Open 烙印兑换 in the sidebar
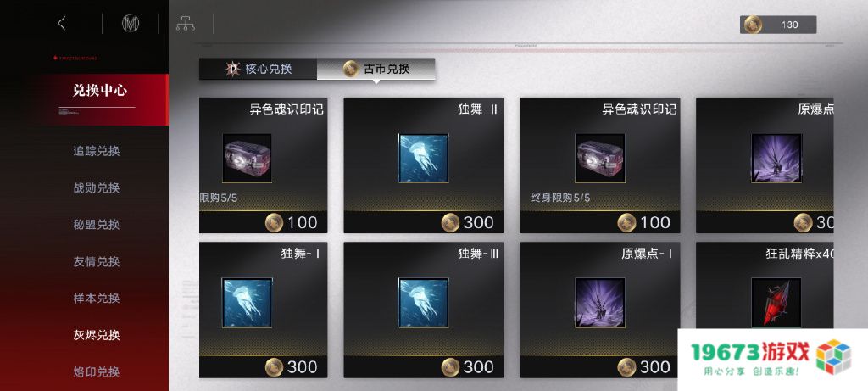868x391 pixels. coord(97,371)
